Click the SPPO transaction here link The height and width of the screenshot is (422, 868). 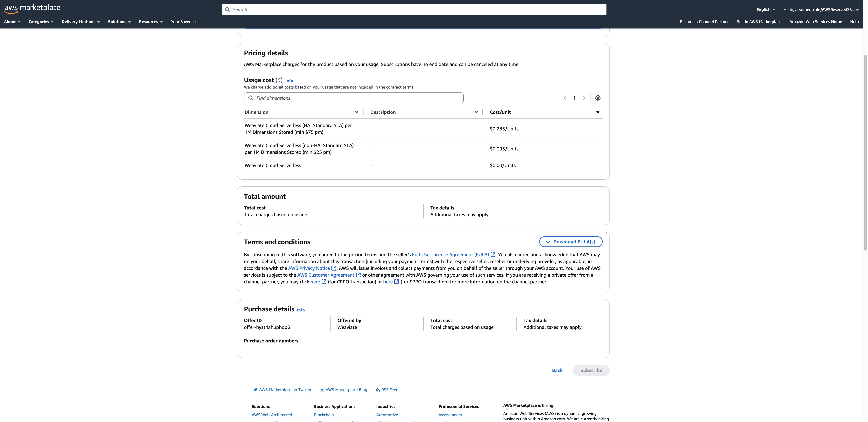click(x=388, y=282)
